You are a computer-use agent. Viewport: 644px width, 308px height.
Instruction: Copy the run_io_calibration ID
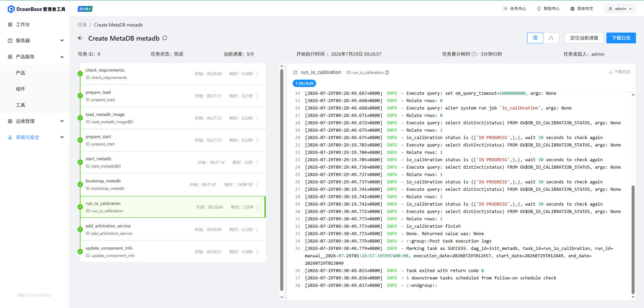(387, 73)
